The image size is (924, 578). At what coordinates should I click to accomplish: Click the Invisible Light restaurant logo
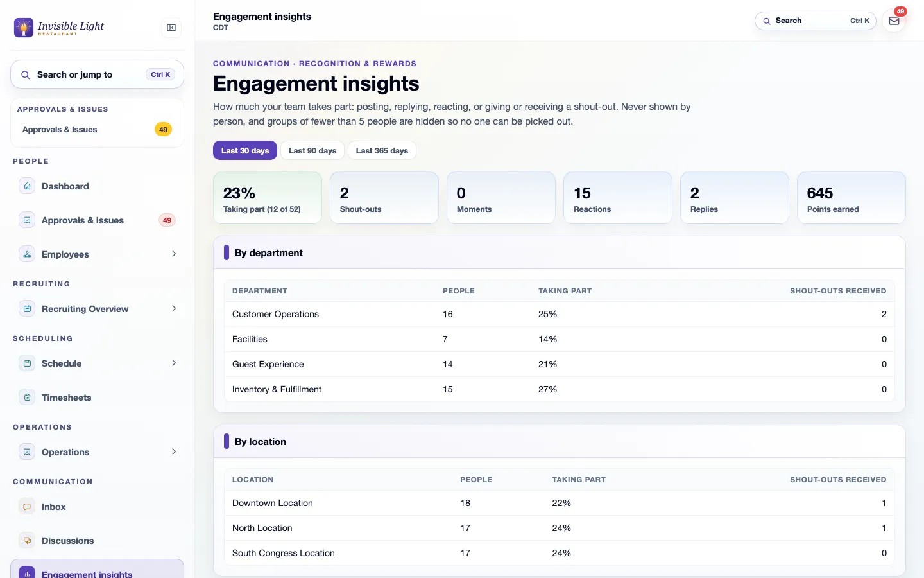pos(59,28)
